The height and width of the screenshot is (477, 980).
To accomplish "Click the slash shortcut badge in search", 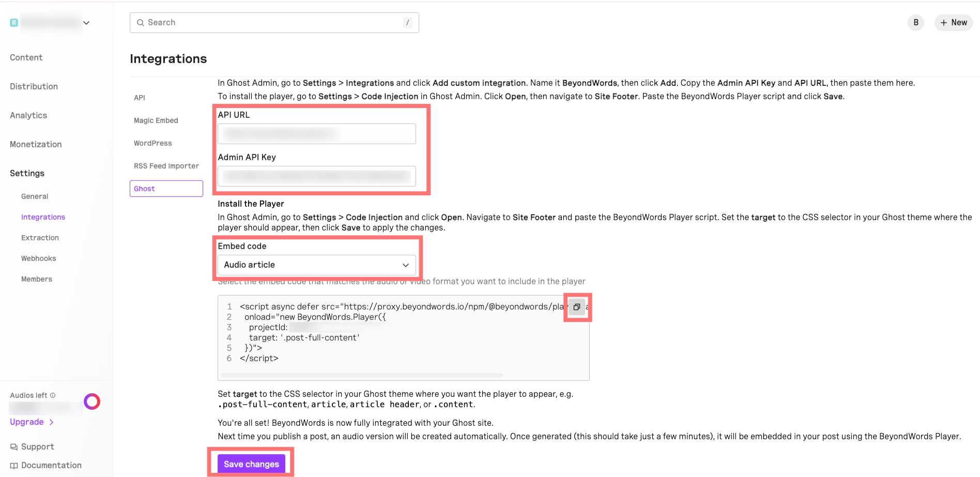I will coord(408,23).
